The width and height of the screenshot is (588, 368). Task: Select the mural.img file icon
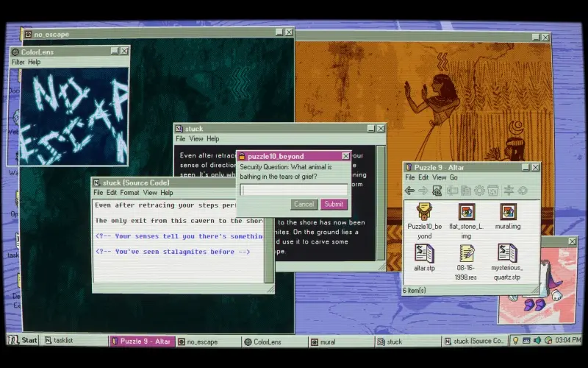pyautogui.click(x=508, y=212)
